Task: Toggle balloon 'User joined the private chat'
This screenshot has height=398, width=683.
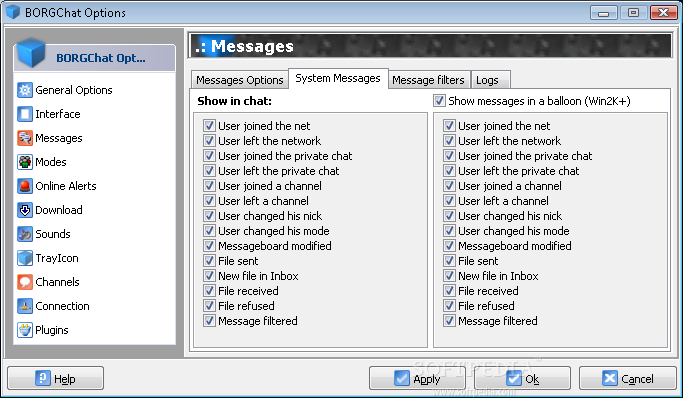Action: (x=449, y=156)
